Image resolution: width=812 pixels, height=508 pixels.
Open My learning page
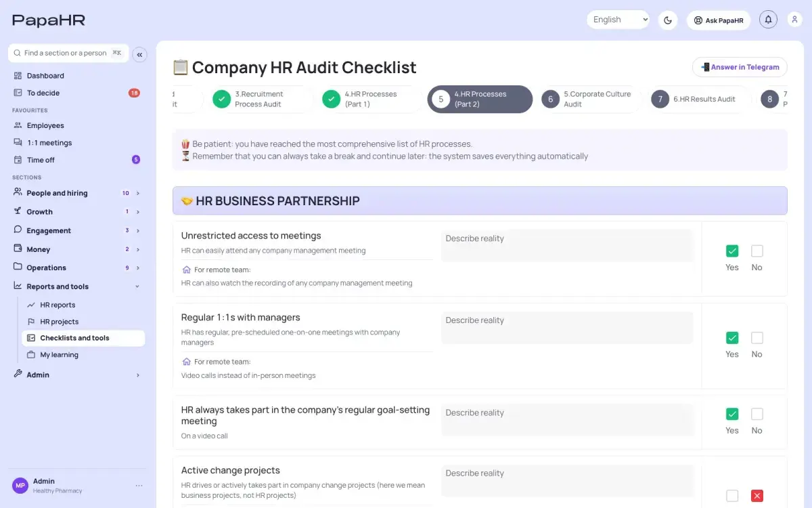(60, 355)
